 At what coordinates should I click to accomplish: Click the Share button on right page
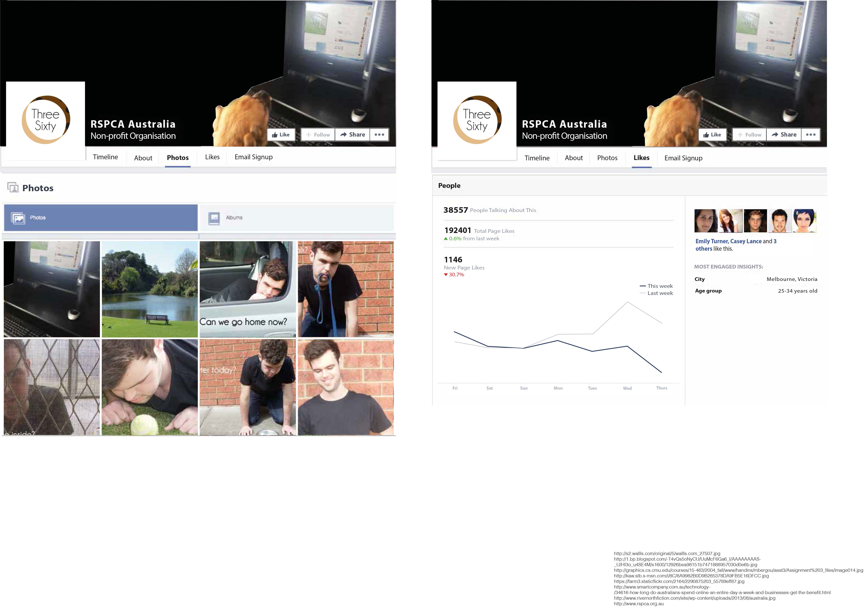point(784,135)
